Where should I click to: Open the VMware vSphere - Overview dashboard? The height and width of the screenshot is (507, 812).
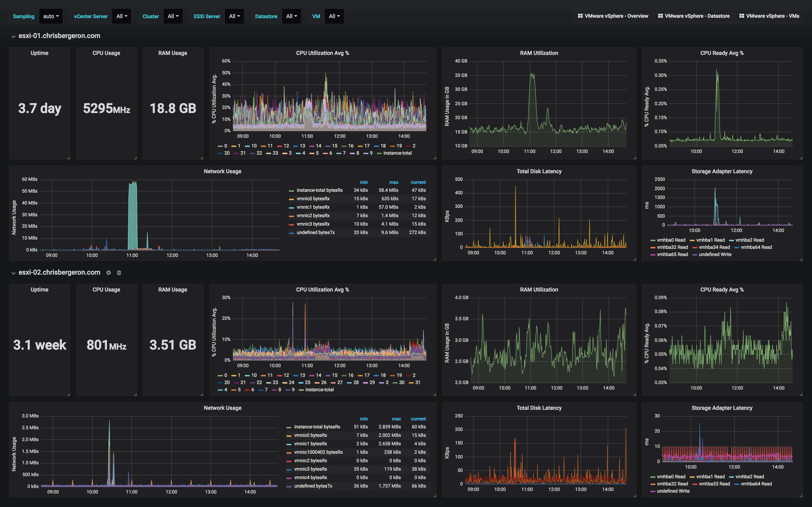tap(617, 16)
